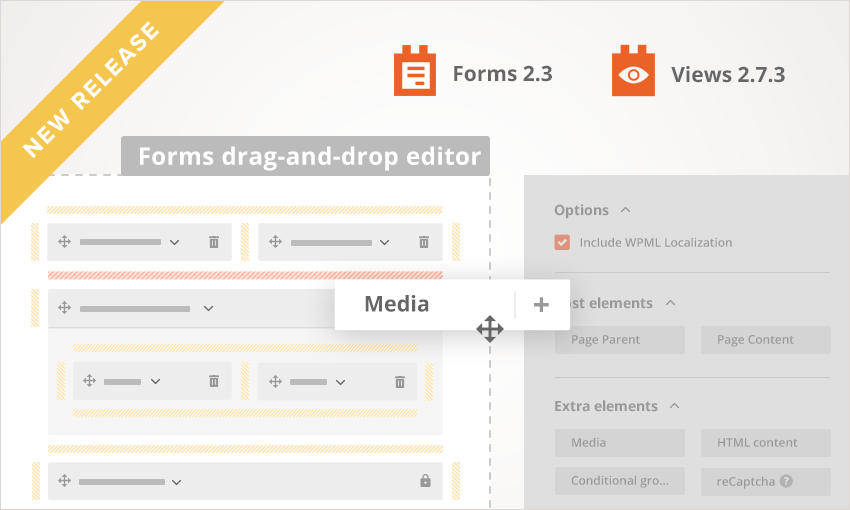Grab move handle of nested left field
This screenshot has height=510, width=850.
89,381
